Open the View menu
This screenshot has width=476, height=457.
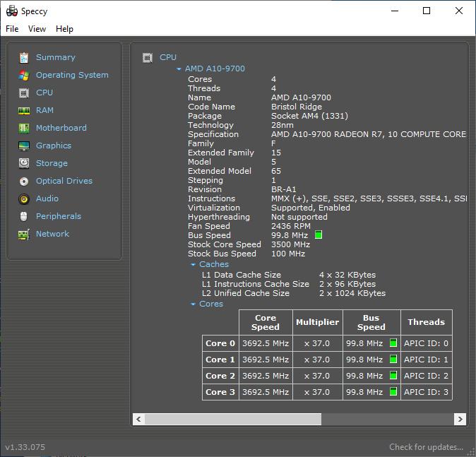[x=37, y=29]
